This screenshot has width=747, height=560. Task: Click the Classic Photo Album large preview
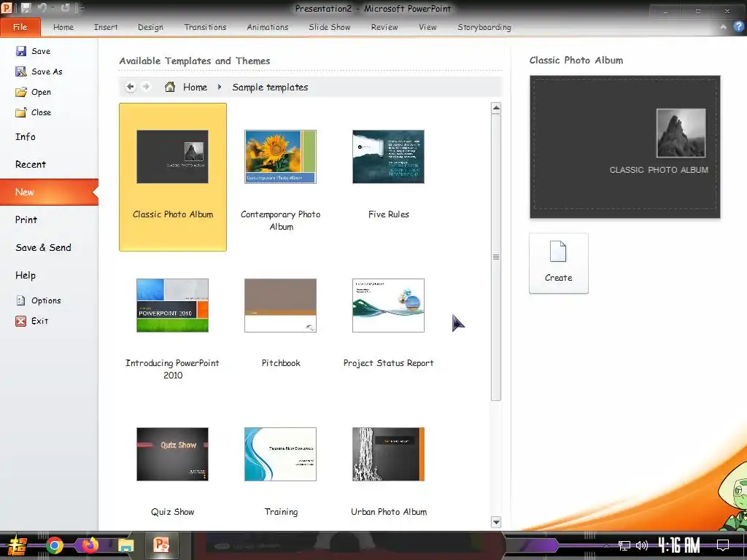(624, 147)
